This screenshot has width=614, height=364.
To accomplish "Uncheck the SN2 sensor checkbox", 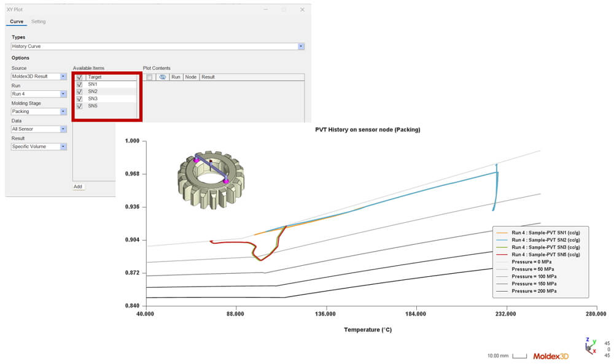I will coord(79,91).
